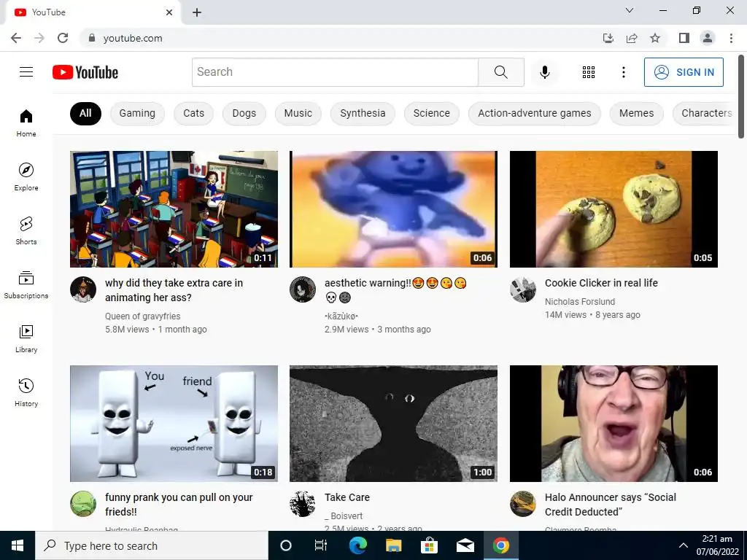The width and height of the screenshot is (747, 560).
Task: Open dark figure Take Care thumbnail
Action: tap(393, 424)
